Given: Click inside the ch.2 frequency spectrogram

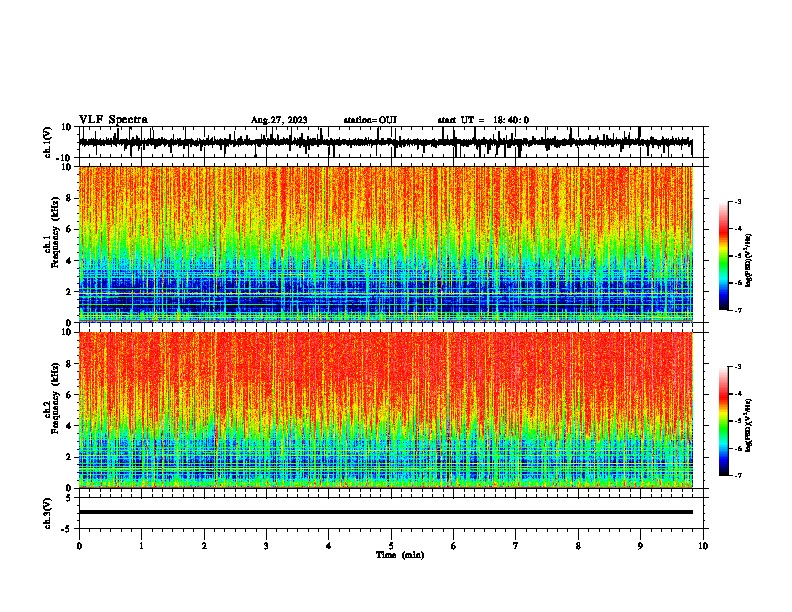Looking at the screenshot, I should 386,410.
